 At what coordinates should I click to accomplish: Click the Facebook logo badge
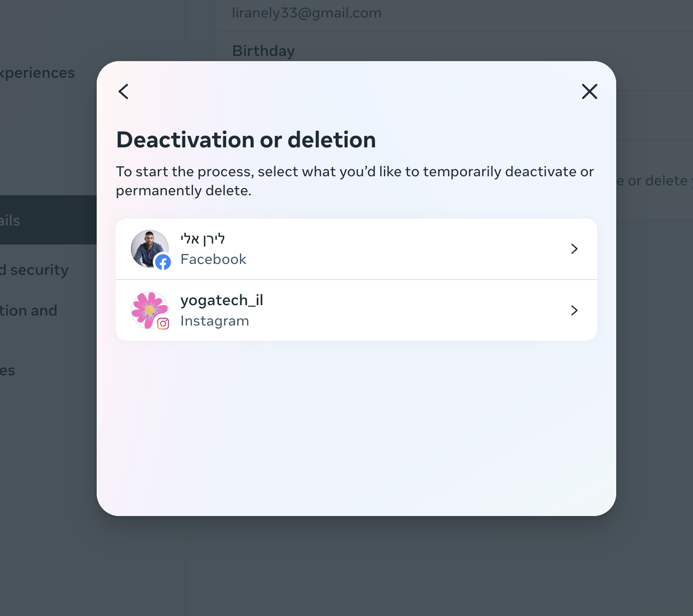coord(163,262)
